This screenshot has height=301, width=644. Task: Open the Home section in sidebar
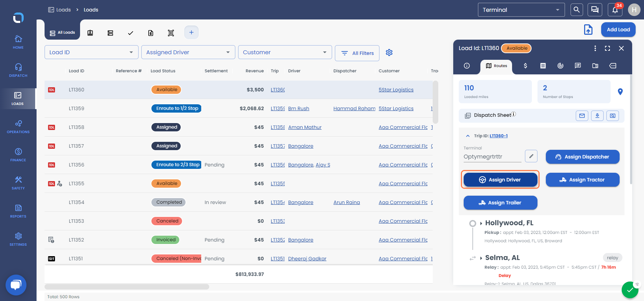pyautogui.click(x=18, y=42)
